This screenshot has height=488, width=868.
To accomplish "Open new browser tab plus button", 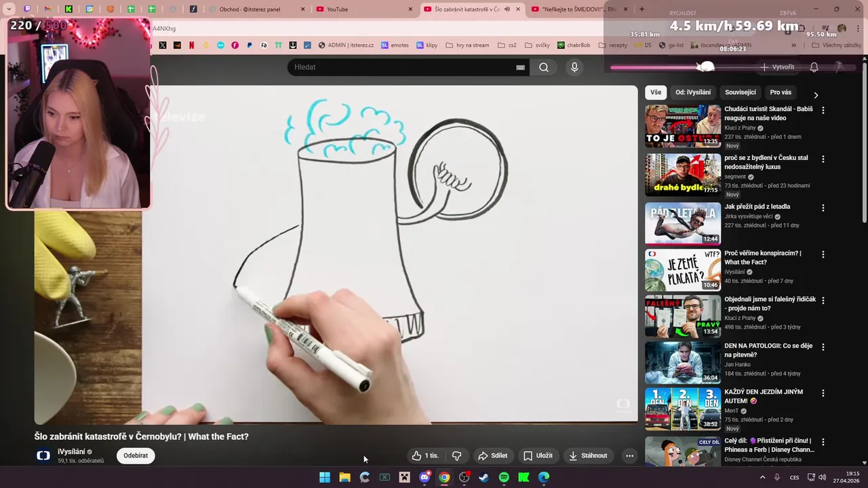I will [x=642, y=9].
